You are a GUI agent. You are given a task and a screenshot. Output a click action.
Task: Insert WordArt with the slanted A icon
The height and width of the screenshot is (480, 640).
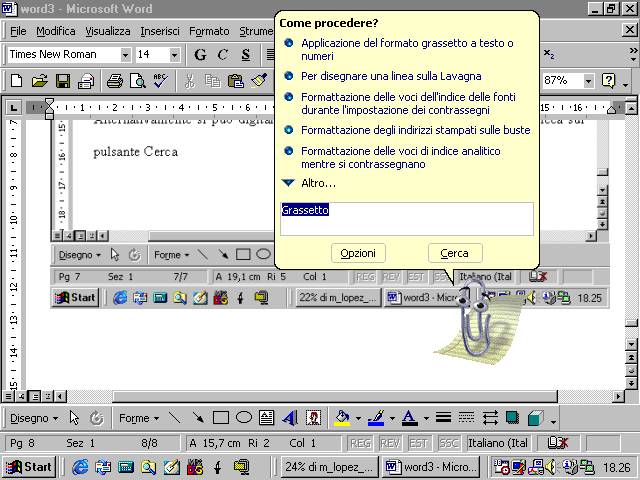[290, 418]
